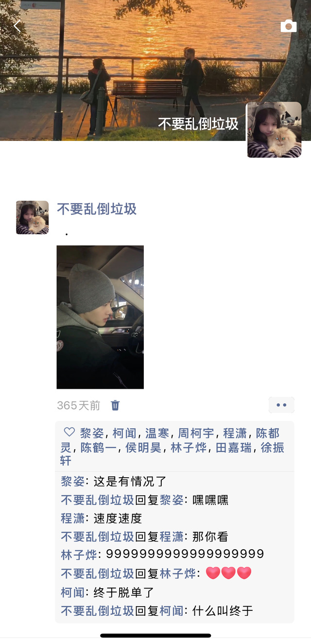The width and height of the screenshot is (311, 644).
Task: Tap the reply 什么叫终于
Action: coord(223,611)
